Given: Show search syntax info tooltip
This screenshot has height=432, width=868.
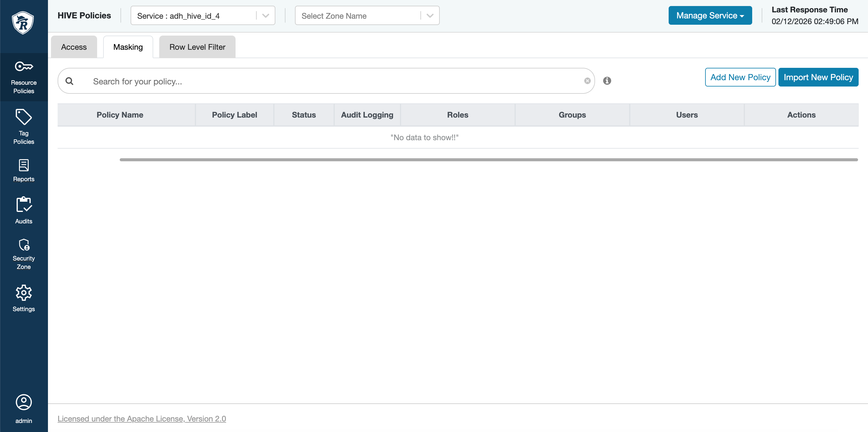Looking at the screenshot, I should pos(607,81).
